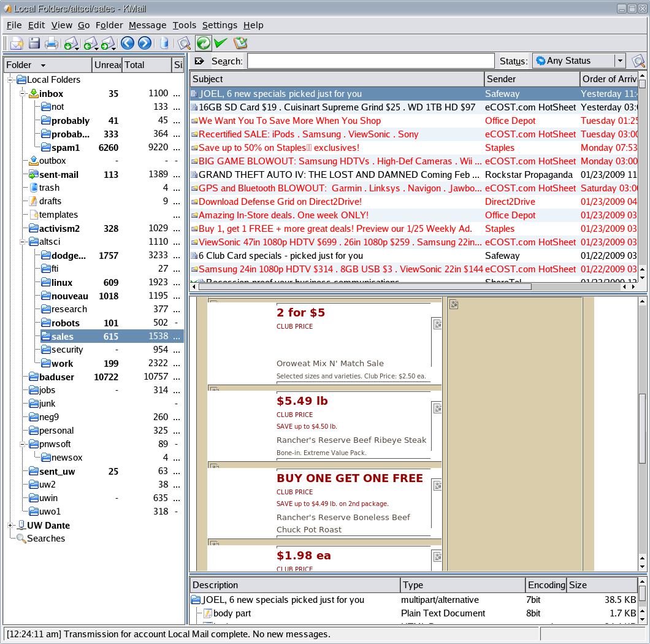Click the message preview vertical scrollbar thumb
The image size is (650, 644).
click(642, 427)
